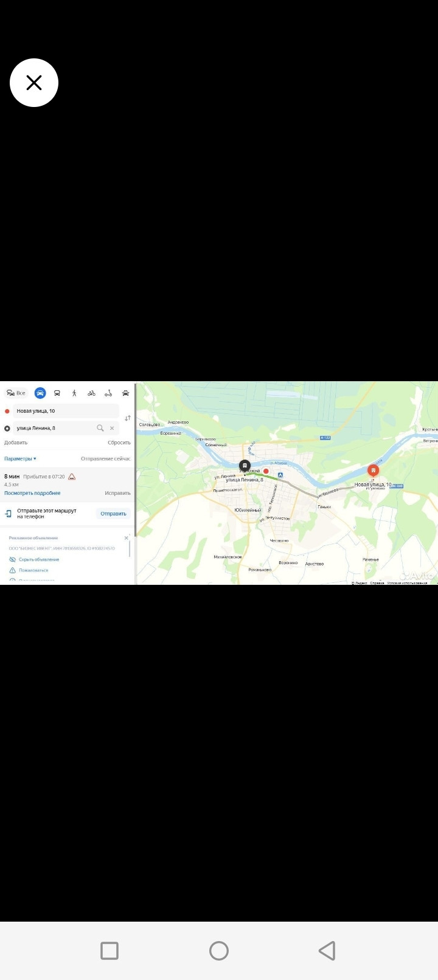Send the route to phone with Отправить

[113, 514]
